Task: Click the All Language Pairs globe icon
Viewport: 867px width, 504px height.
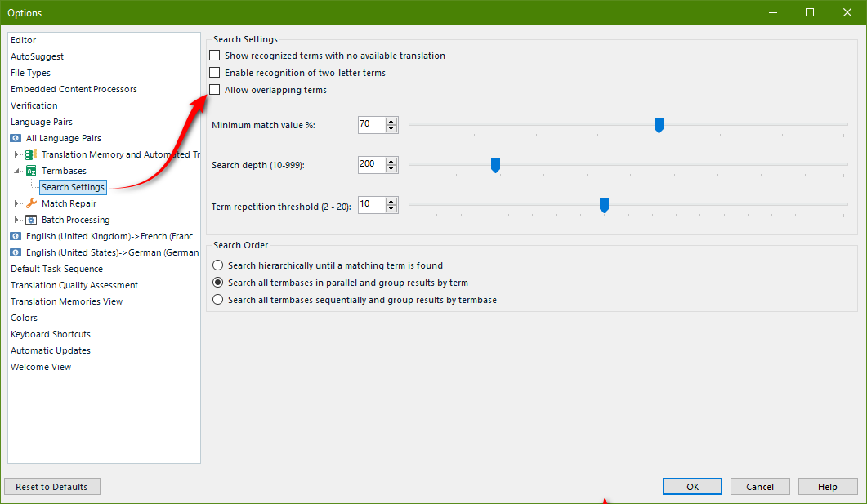Action: pyautogui.click(x=16, y=138)
